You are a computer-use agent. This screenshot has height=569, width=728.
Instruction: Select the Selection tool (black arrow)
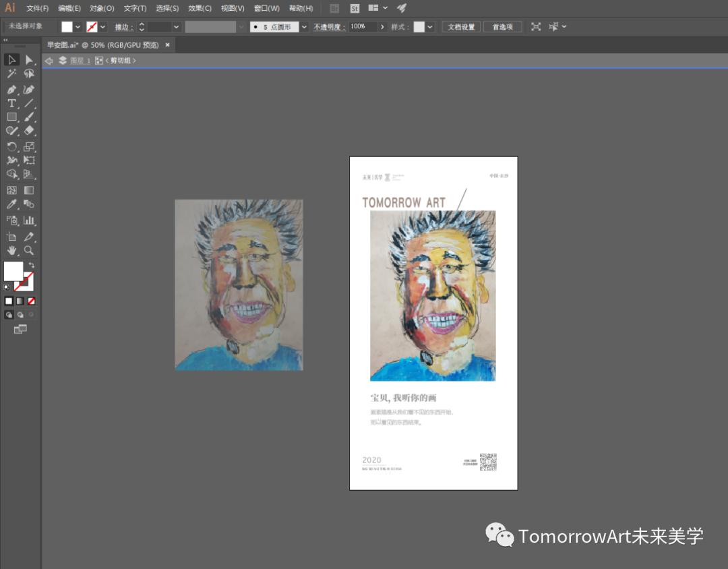[x=11, y=59]
